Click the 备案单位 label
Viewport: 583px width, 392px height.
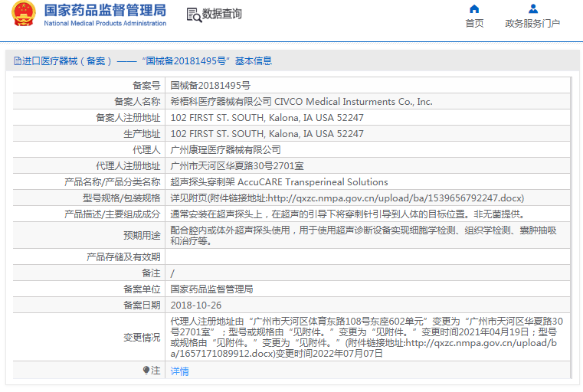coord(142,289)
